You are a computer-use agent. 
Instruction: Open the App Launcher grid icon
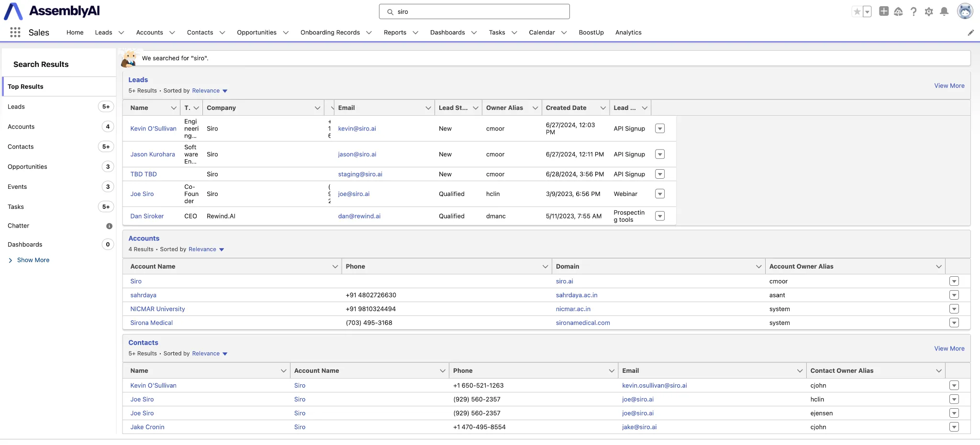[x=15, y=32]
